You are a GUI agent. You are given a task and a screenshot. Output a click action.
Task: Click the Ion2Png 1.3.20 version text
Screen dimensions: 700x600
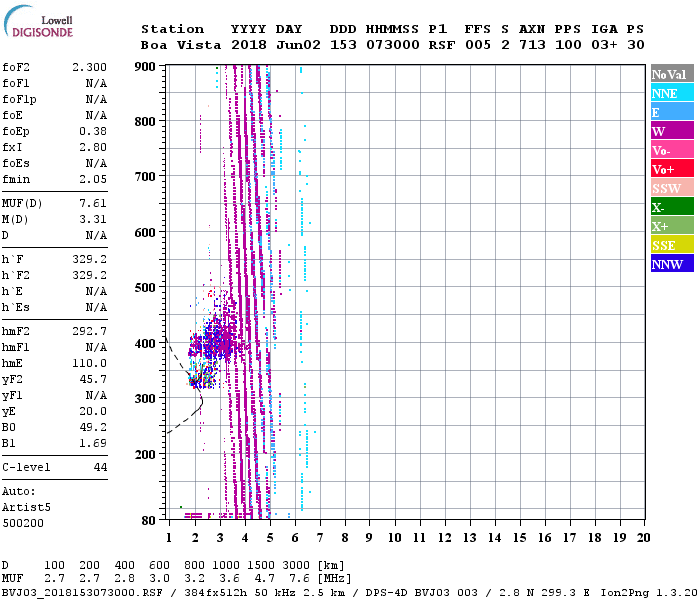pyautogui.click(x=649, y=593)
